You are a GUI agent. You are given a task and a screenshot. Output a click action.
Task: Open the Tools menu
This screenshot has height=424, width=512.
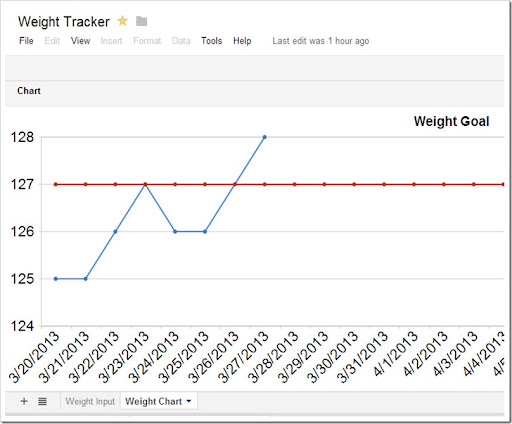pyautogui.click(x=212, y=41)
